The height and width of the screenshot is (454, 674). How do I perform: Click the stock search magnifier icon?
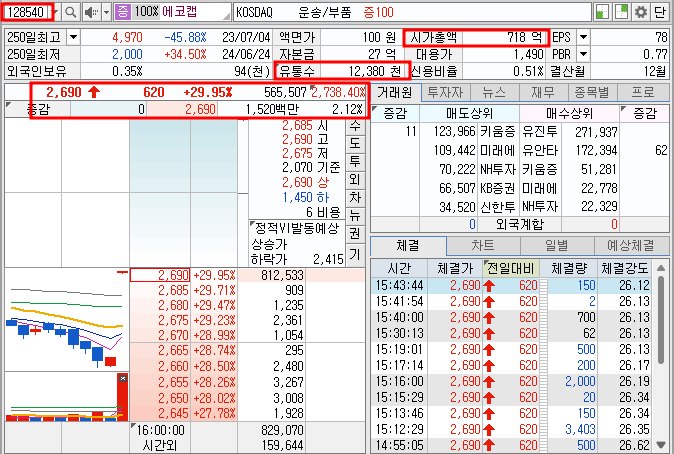coord(70,12)
